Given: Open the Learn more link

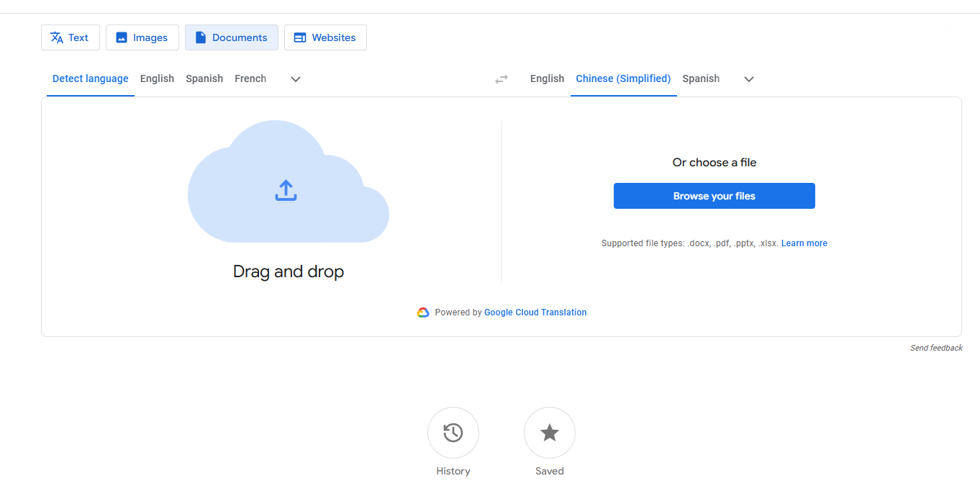Looking at the screenshot, I should tap(804, 243).
